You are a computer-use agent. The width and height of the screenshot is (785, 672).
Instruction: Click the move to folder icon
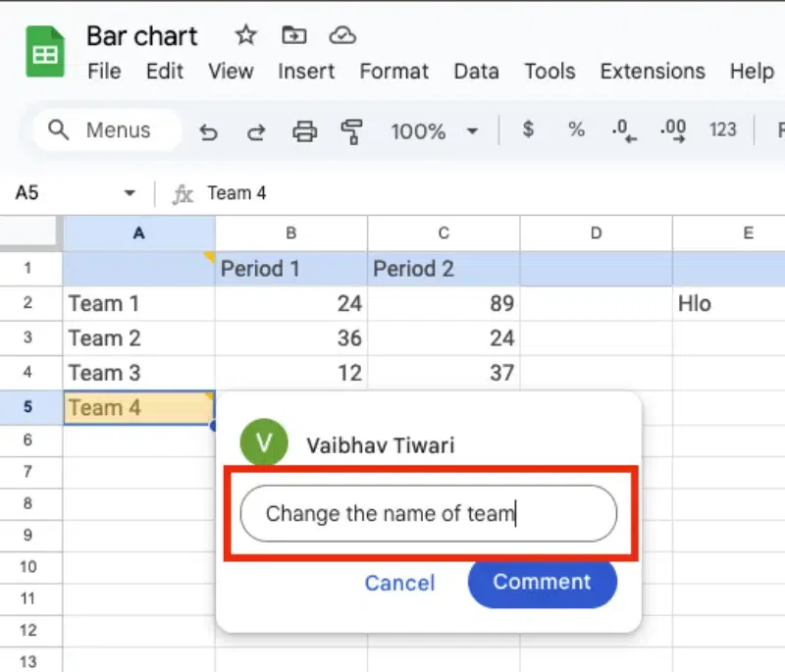tap(293, 36)
